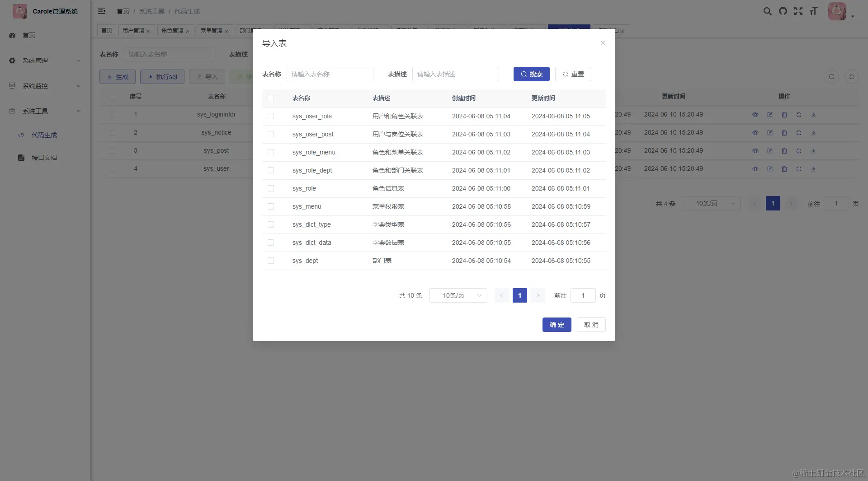The width and height of the screenshot is (868, 481).
Task: Expand 系统管理 sidebar menu
Action: pos(45,61)
